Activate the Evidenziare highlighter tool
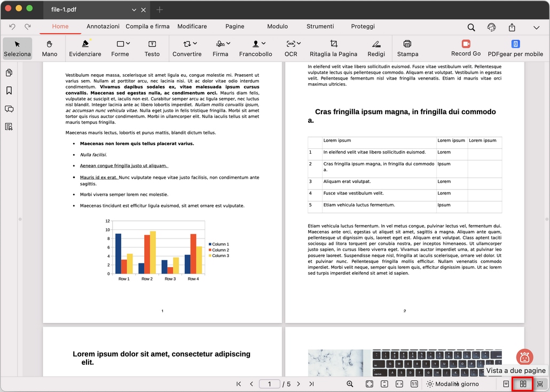Viewport: 550px width, 392px height. pos(85,48)
